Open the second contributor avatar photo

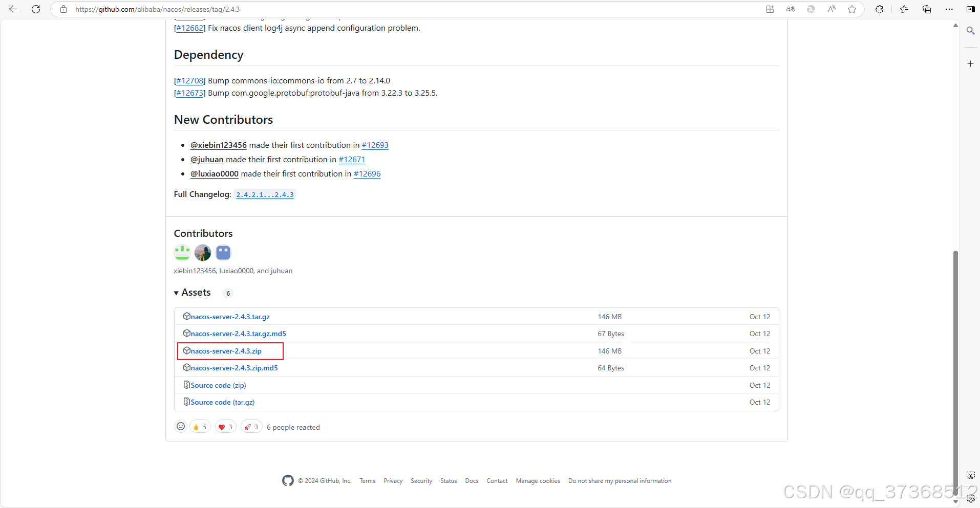[203, 253]
